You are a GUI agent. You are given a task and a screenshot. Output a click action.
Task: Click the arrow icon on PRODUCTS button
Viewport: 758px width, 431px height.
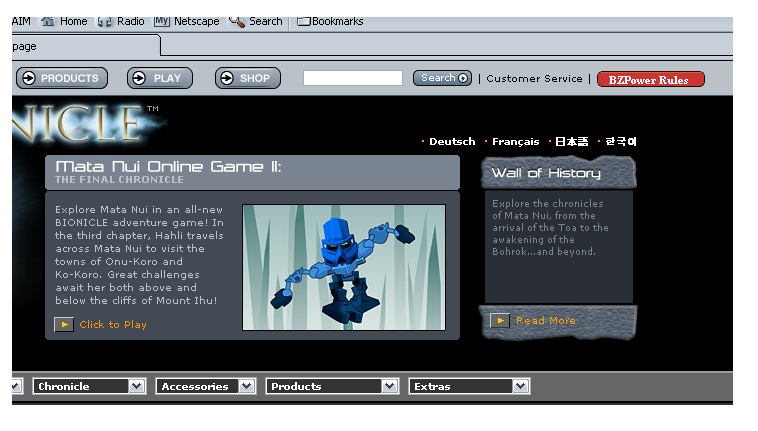[29, 78]
